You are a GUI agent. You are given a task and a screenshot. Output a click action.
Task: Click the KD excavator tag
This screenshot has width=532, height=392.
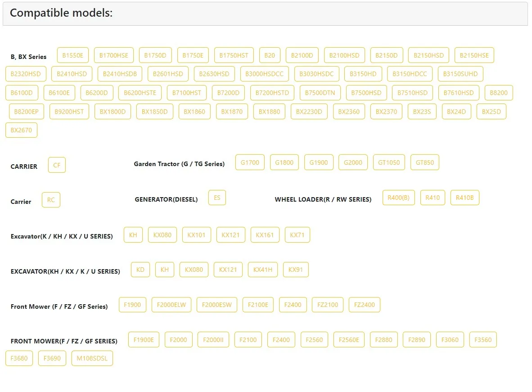140,270
